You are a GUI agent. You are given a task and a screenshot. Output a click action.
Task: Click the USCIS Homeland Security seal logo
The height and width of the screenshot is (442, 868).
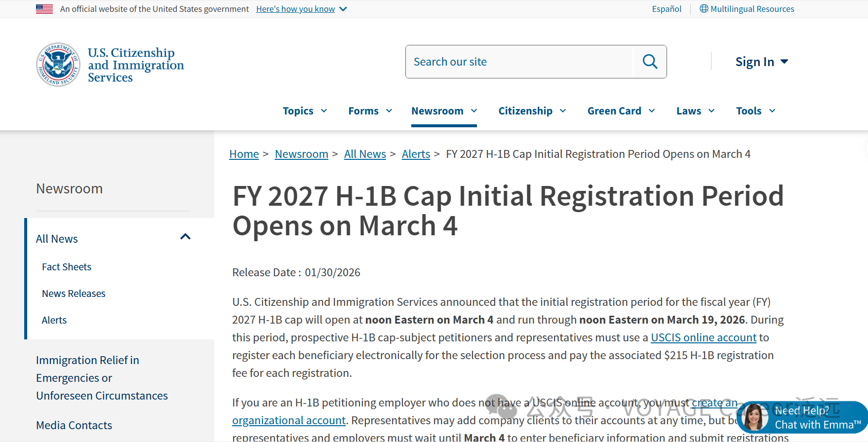[x=58, y=65]
